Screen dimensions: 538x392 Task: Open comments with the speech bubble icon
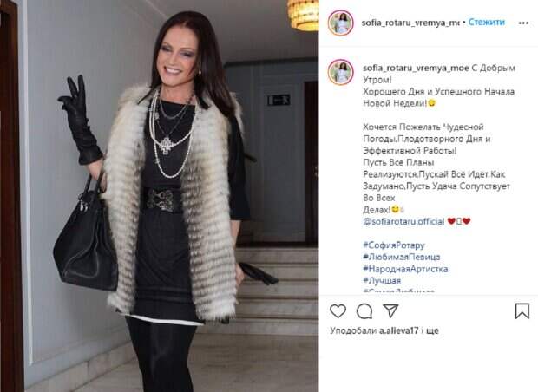(x=364, y=311)
